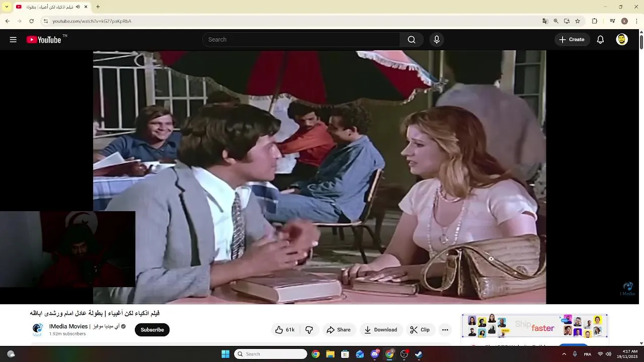Open a new Chrome tab
Image resolution: width=644 pixels, height=362 pixels.
(98, 7)
